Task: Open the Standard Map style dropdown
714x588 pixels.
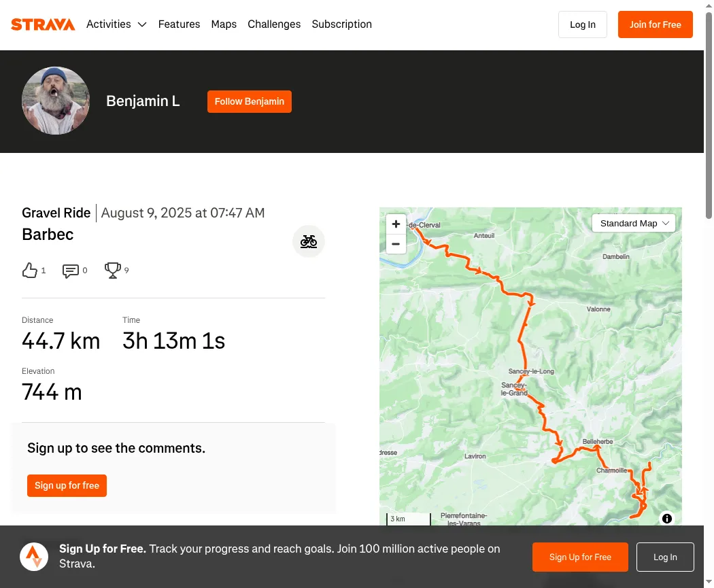Action: (633, 224)
